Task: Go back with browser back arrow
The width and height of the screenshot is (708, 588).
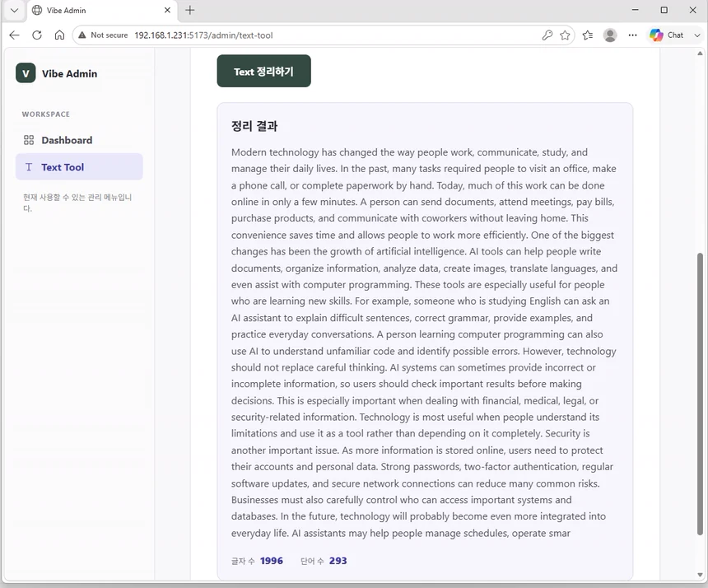Action: 15,35
